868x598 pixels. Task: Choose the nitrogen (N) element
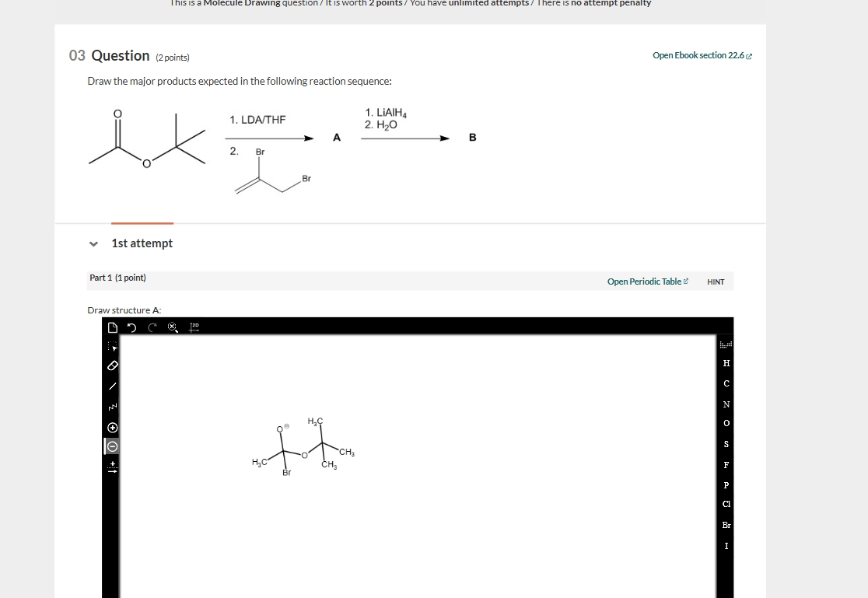coord(726,404)
